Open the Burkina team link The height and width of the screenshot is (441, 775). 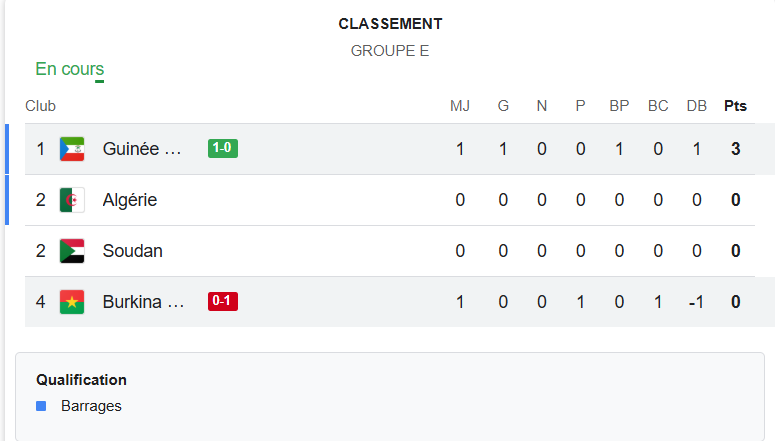tap(143, 301)
